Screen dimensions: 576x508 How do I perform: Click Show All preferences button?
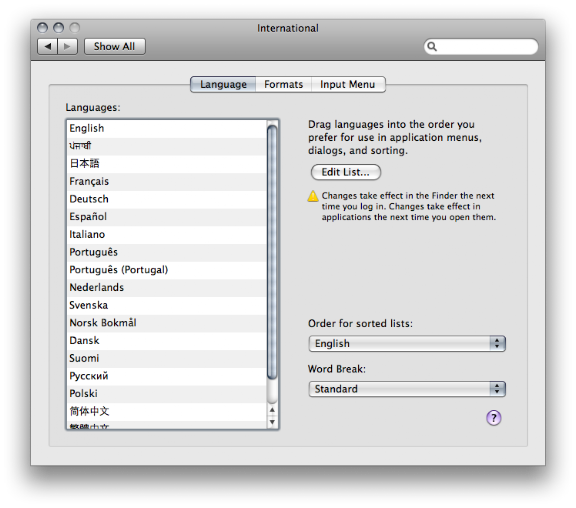(x=115, y=46)
